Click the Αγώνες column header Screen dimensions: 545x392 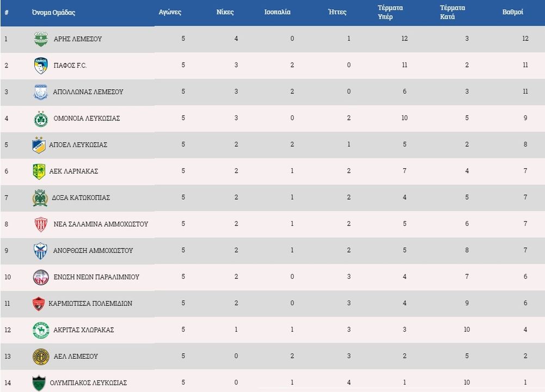coord(170,12)
